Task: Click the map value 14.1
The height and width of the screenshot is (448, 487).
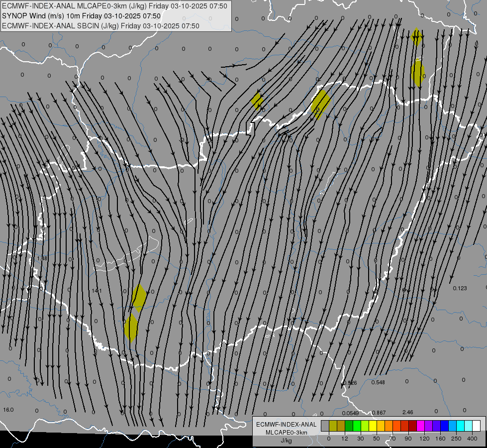Action: (x=97, y=291)
